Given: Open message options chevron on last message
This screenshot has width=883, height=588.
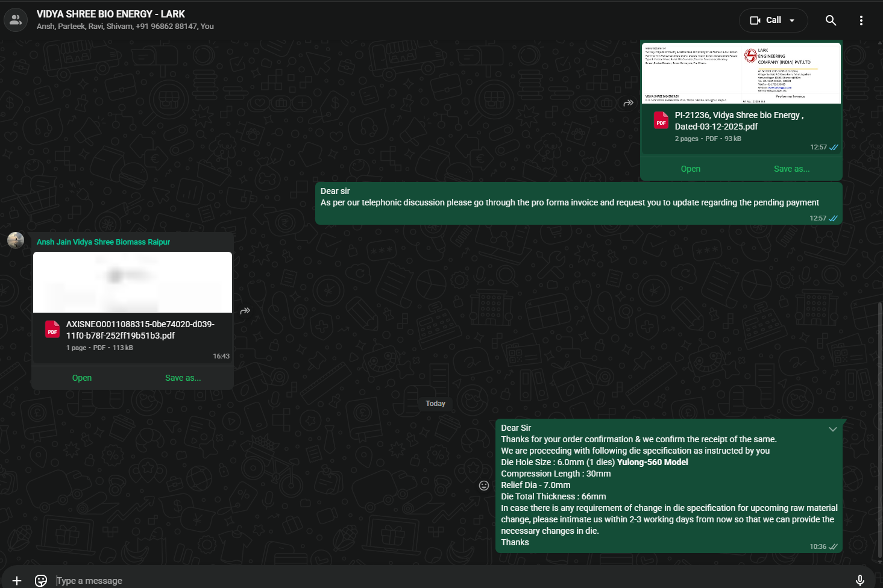Looking at the screenshot, I should pyautogui.click(x=832, y=430).
